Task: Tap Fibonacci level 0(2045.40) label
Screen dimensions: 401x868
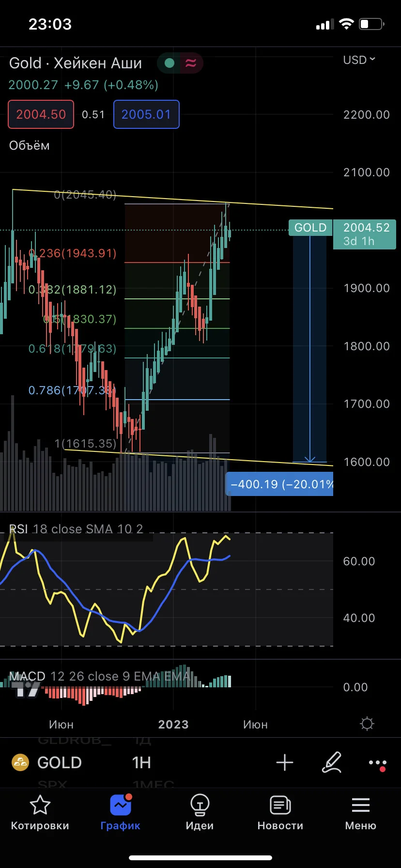Action: pos(85,195)
